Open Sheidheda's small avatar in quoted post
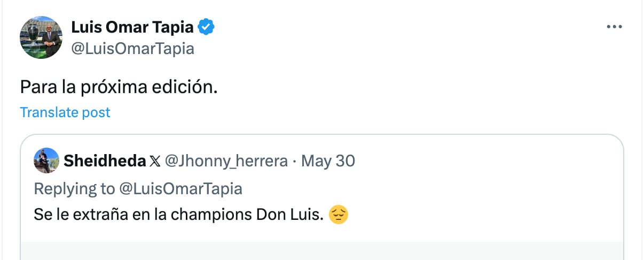The height and width of the screenshot is (260, 644). click(46, 160)
